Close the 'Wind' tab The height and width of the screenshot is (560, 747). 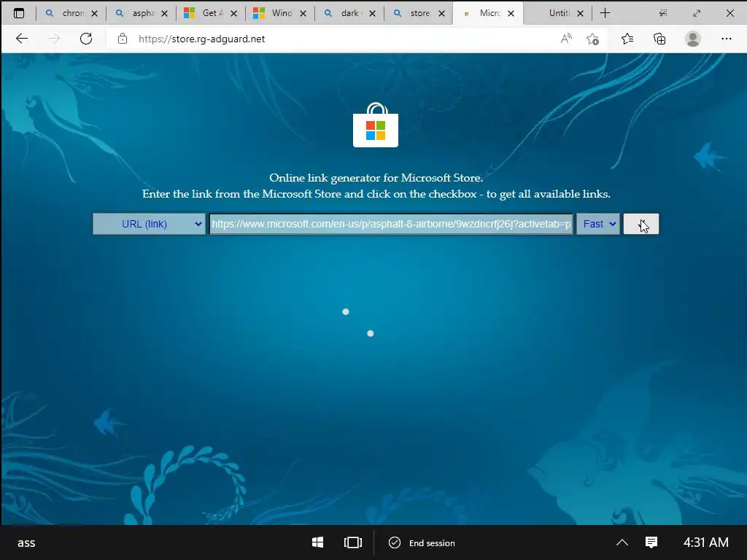point(303,13)
